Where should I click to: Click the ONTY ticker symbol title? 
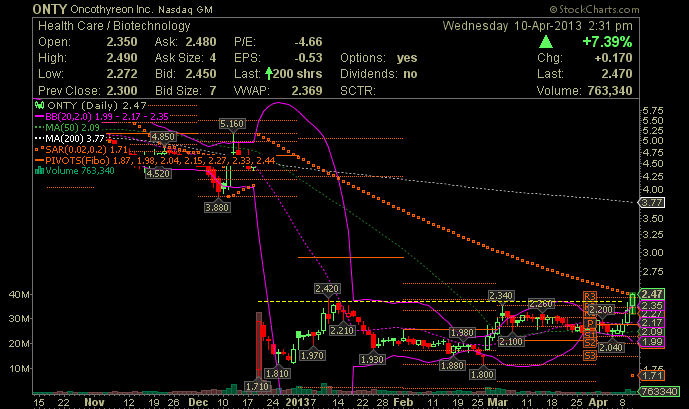click(52, 8)
